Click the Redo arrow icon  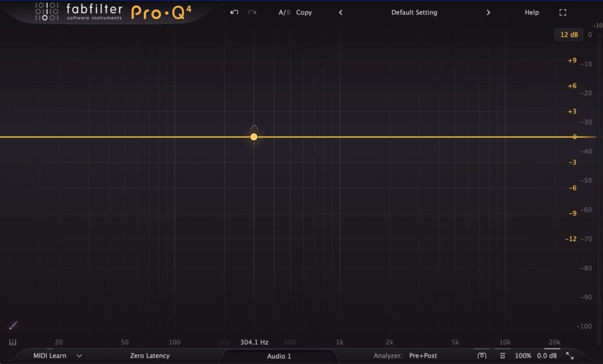(252, 12)
